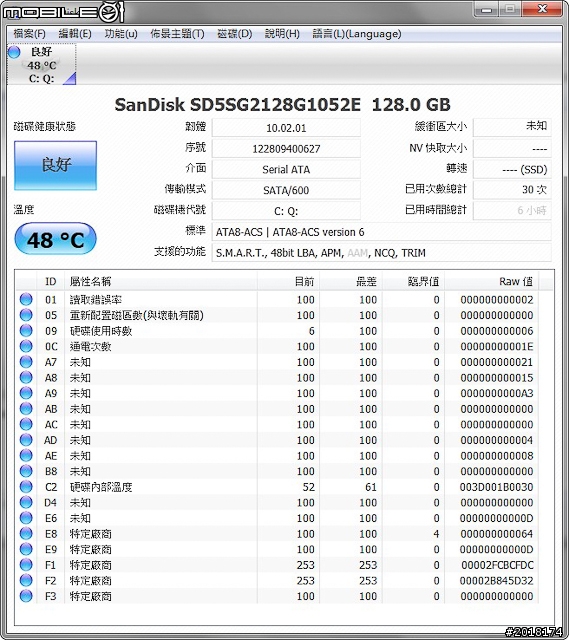Open the 說明(H) menu
569x640 pixels.
(x=282, y=34)
